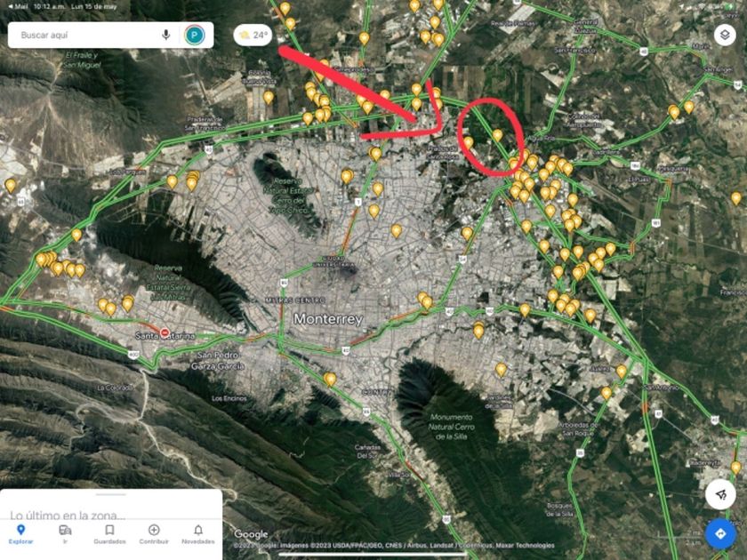This screenshot has width=747, height=560.
Task: Select the Contry neighborhood label
Action: (x=377, y=392)
